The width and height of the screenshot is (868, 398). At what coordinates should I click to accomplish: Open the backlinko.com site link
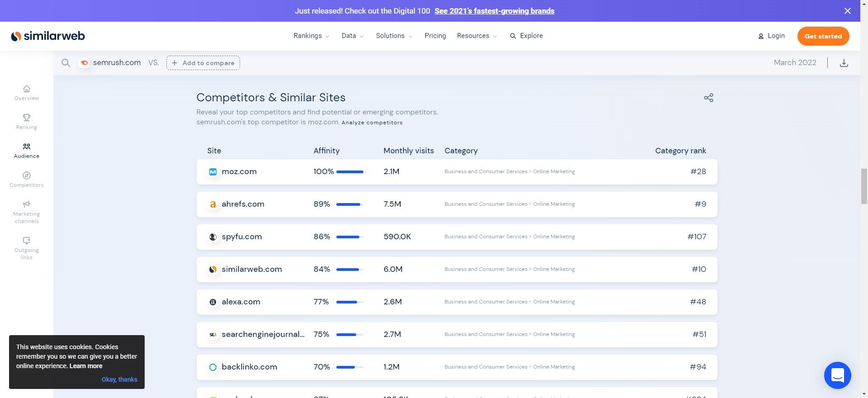pyautogui.click(x=250, y=367)
